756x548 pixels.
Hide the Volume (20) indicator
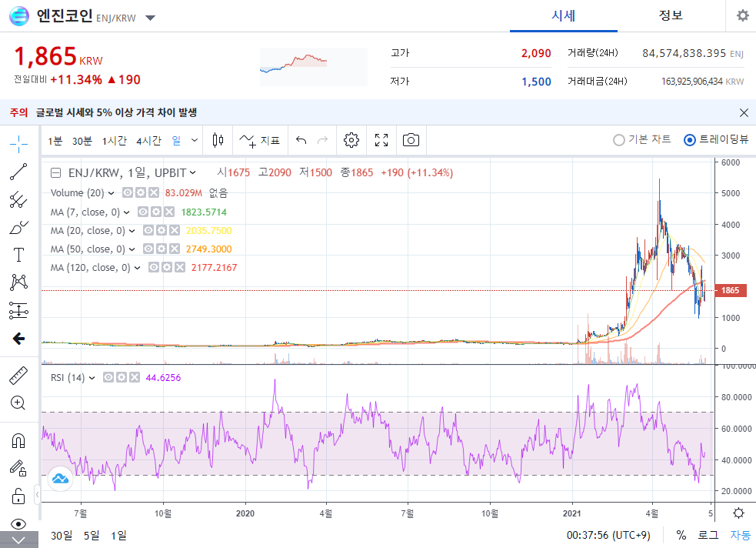(128, 193)
